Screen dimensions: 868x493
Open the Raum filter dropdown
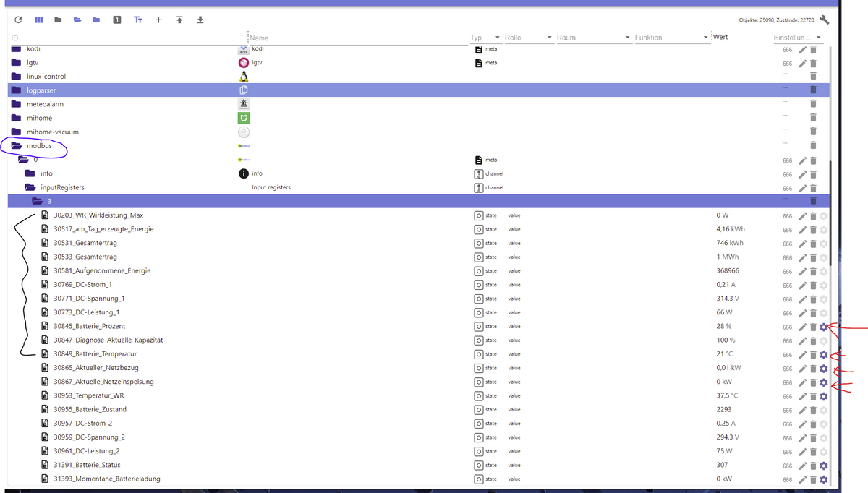pos(593,38)
